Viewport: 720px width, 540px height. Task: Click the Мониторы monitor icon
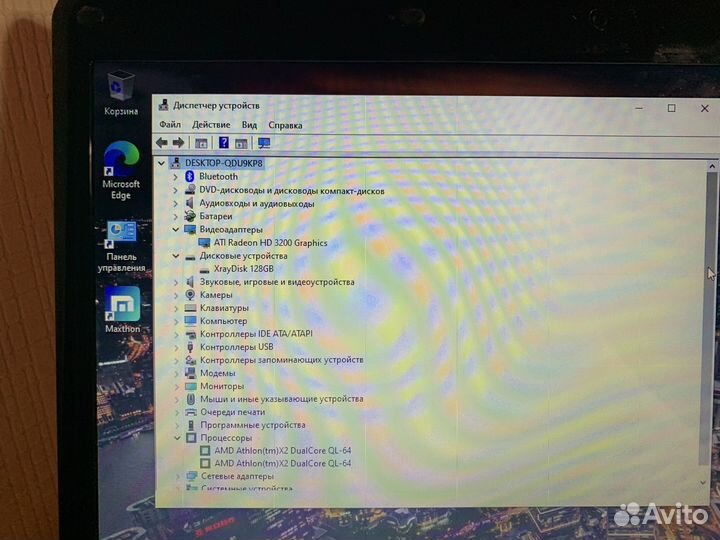coord(191,386)
